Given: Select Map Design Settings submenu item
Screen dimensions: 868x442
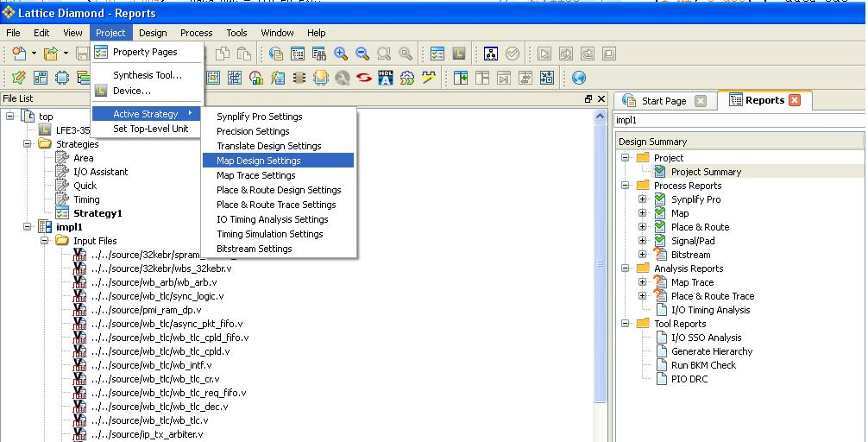Looking at the screenshot, I should 278,161.
